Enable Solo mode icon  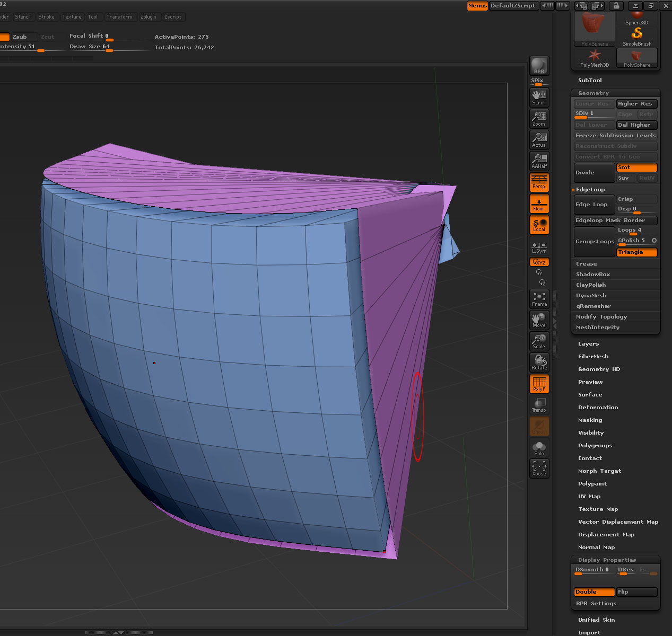[539, 448]
